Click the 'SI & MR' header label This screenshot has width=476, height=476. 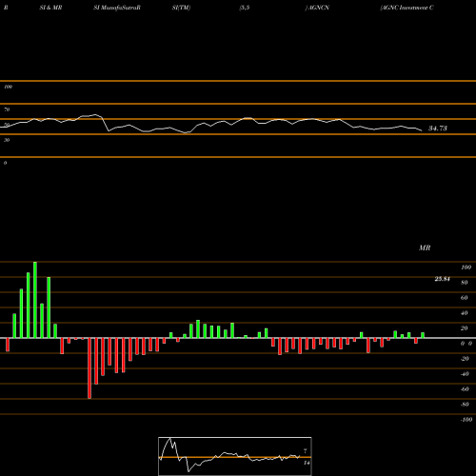pos(50,8)
